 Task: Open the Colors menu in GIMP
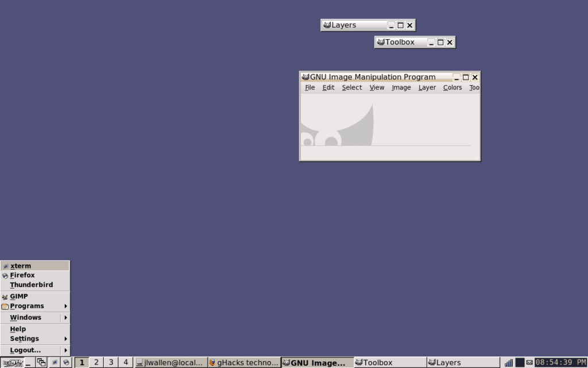click(452, 87)
